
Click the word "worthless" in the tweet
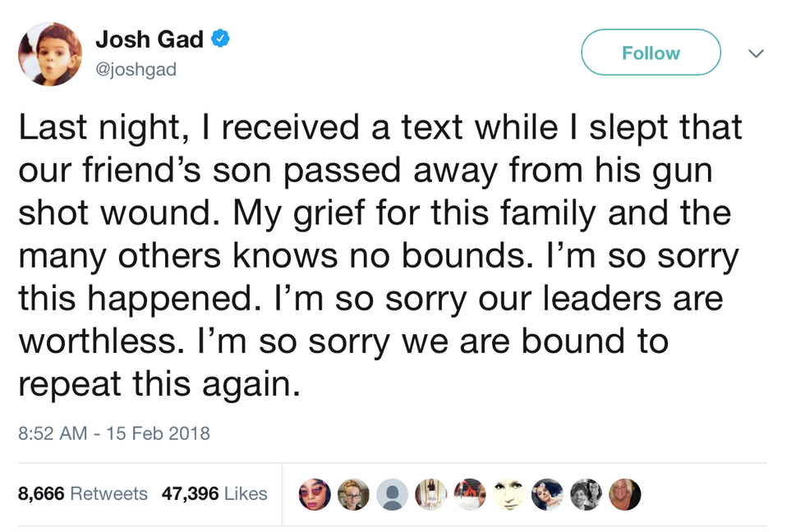92,341
